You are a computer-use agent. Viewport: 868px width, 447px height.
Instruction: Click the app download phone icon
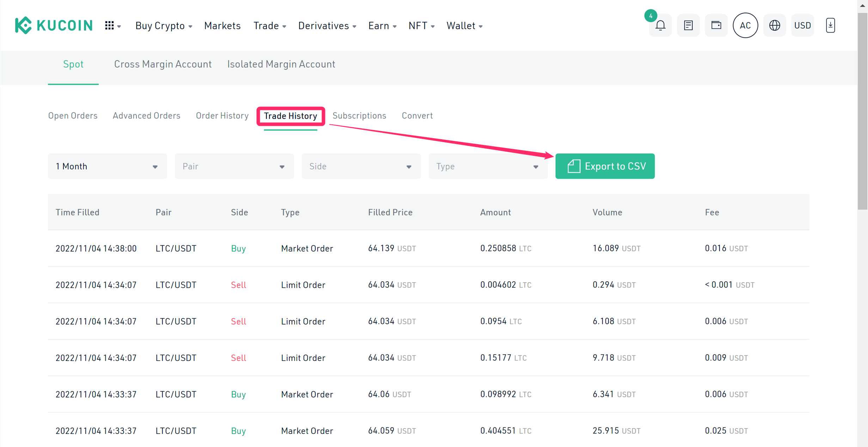click(x=830, y=25)
